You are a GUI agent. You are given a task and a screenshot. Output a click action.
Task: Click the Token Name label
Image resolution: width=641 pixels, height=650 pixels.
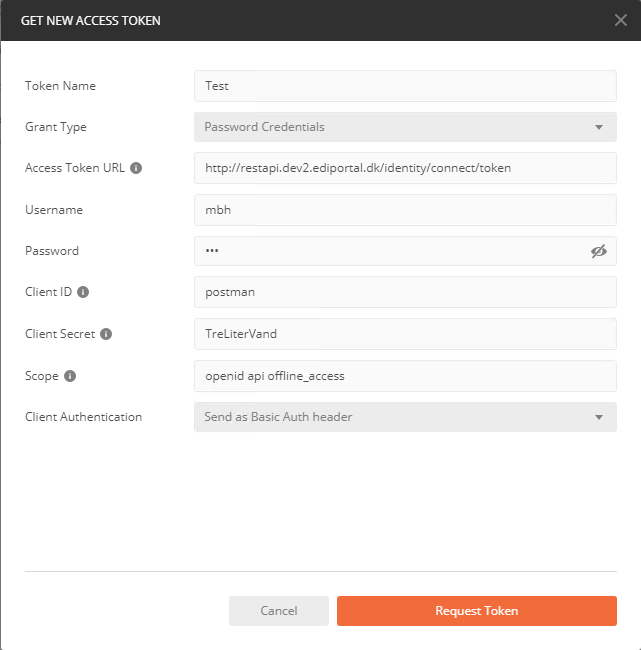60,86
